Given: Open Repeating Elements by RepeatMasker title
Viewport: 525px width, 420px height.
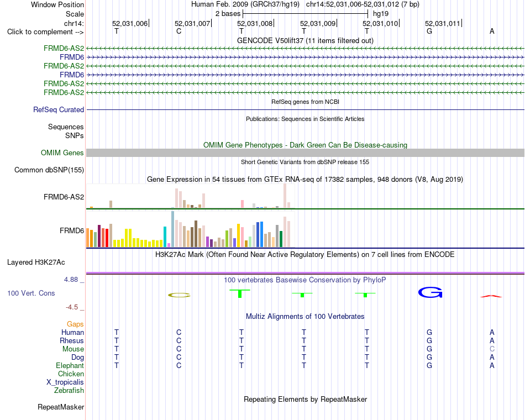Looking at the screenshot, I should point(305,399).
